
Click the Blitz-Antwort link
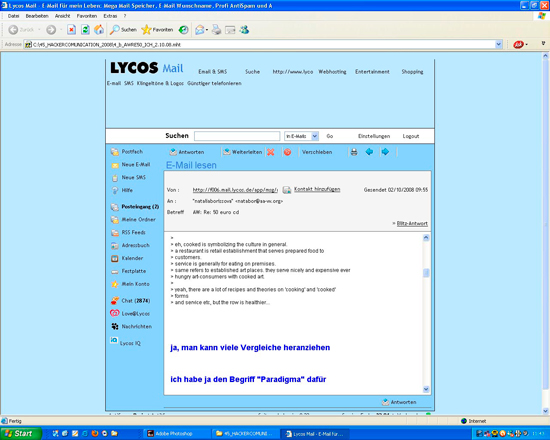point(412,224)
